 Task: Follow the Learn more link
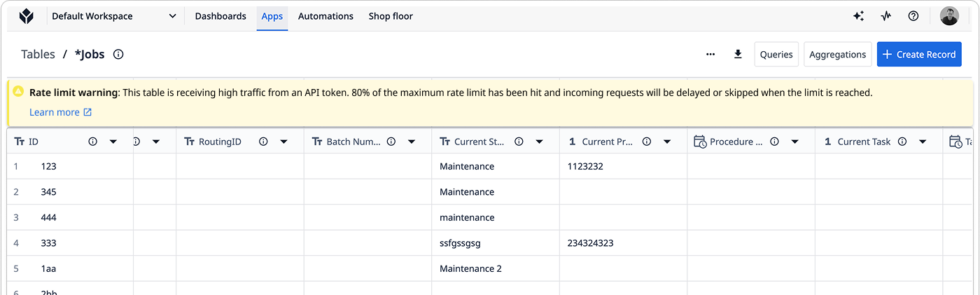(60, 112)
